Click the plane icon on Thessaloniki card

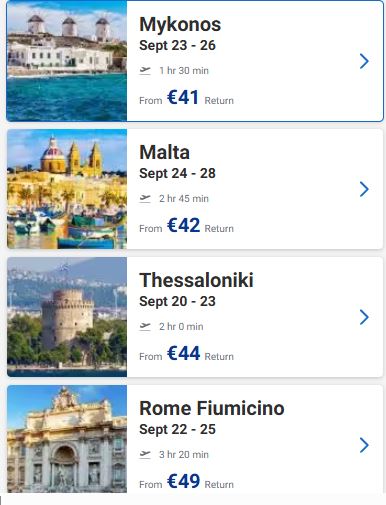145,326
